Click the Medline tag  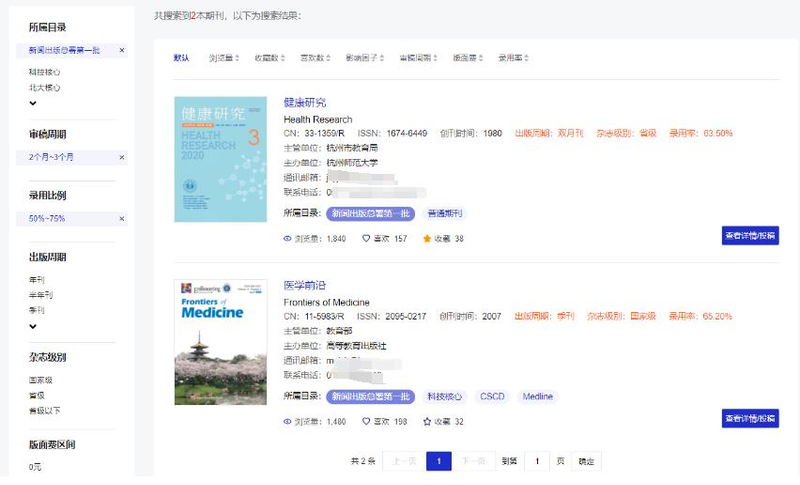point(537,397)
